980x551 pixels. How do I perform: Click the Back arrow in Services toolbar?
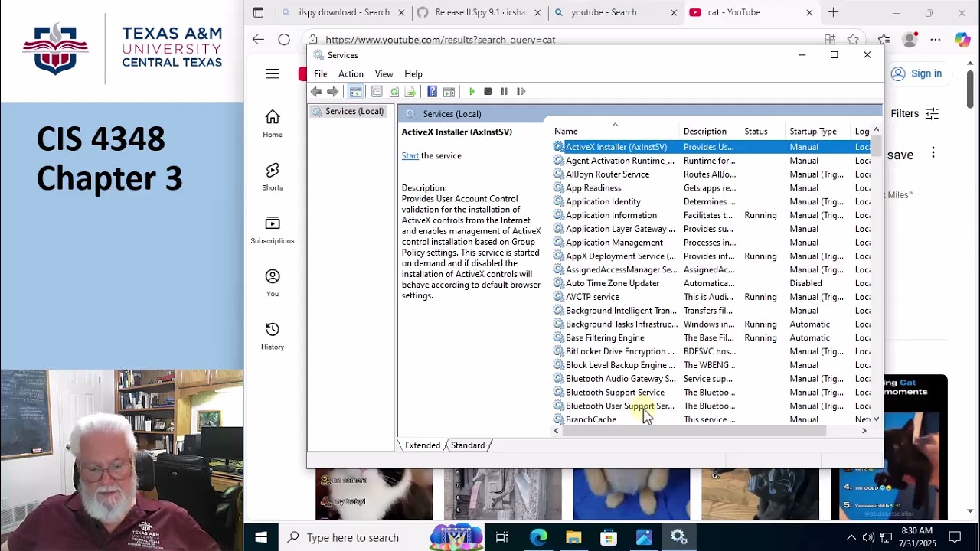click(316, 92)
